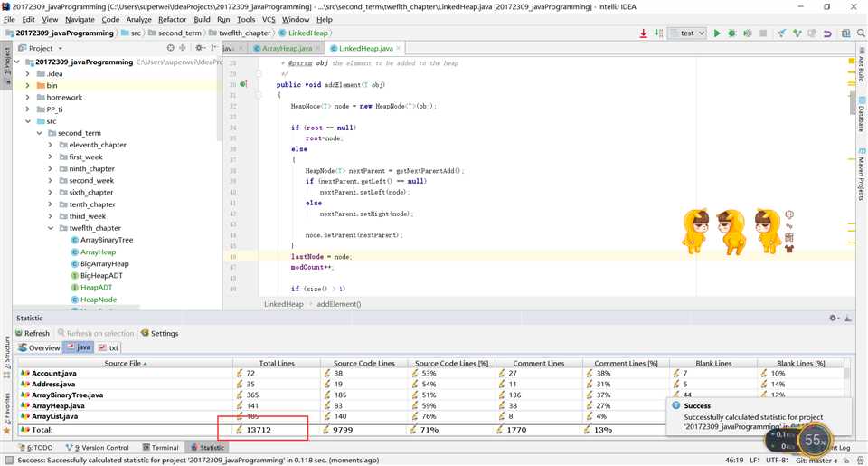Open the Refactor menu
Image resolution: width=868 pixels, height=466 pixels.
(172, 19)
